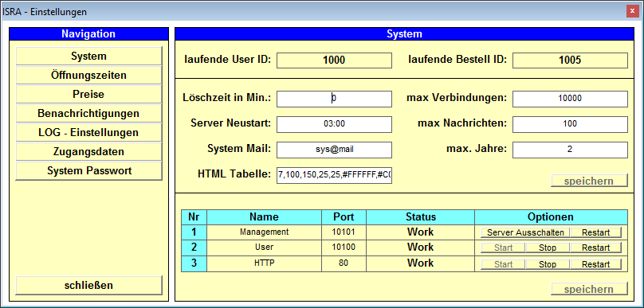Open System Passwort section
The image size is (644, 308).
(x=88, y=171)
